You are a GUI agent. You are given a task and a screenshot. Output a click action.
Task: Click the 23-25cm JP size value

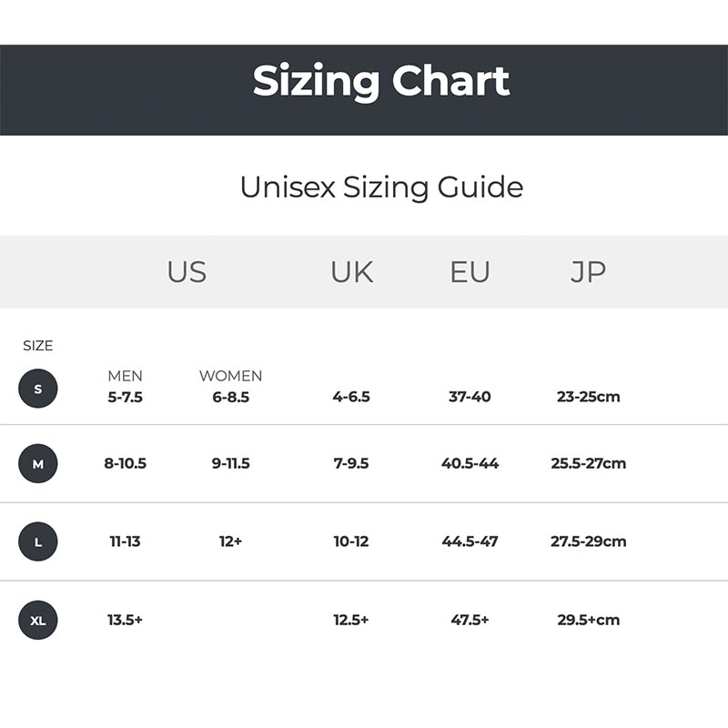[588, 397]
